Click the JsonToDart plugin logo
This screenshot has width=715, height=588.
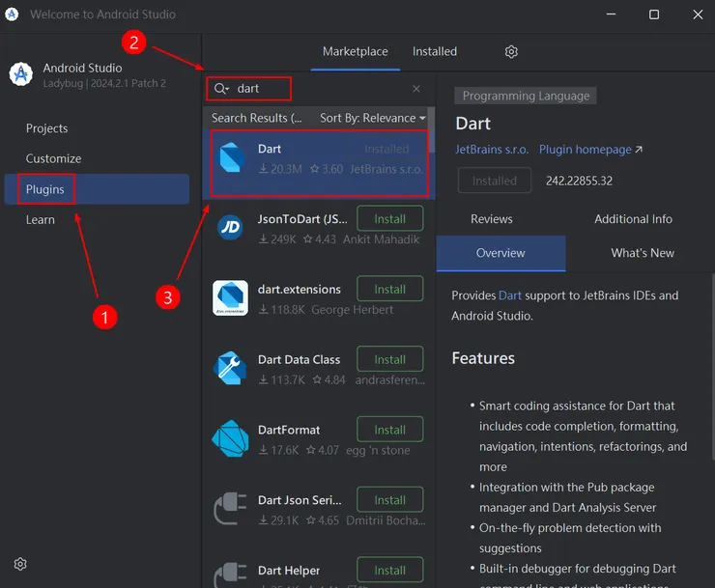(230, 227)
